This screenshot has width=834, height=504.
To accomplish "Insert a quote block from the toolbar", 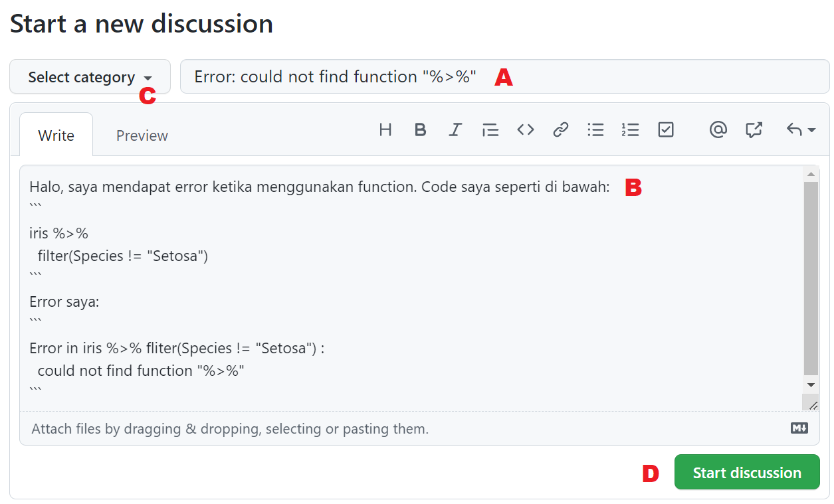I will [490, 129].
